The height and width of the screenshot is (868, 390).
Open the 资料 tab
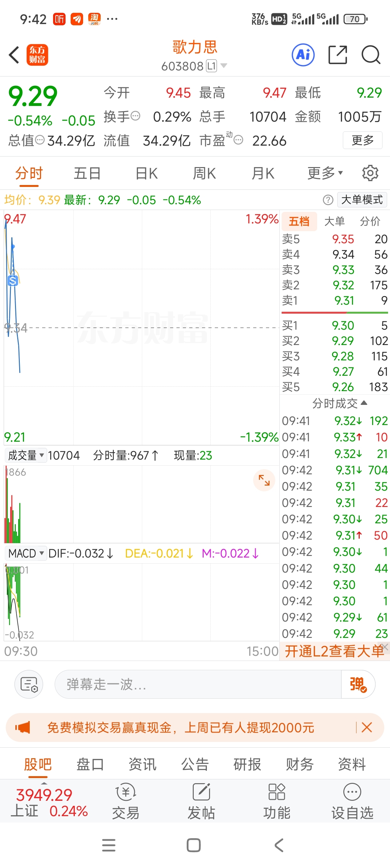pos(352,764)
